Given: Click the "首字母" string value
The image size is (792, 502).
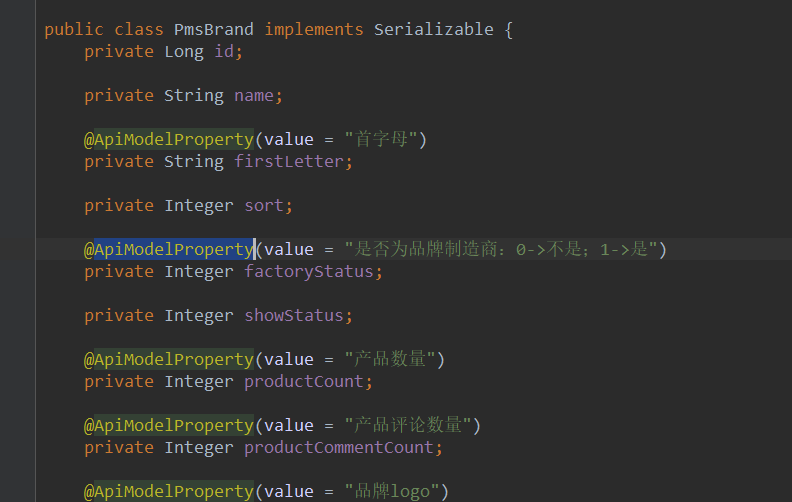Looking at the screenshot, I should click(x=385, y=139).
